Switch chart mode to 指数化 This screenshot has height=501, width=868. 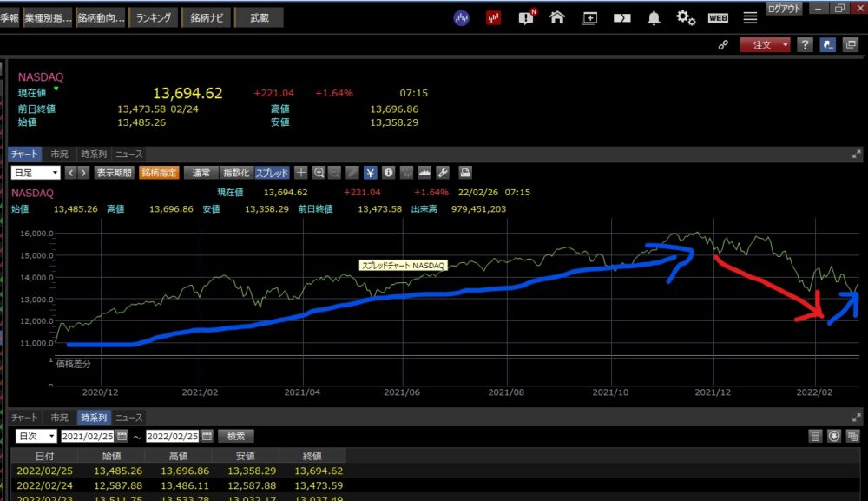coord(236,173)
